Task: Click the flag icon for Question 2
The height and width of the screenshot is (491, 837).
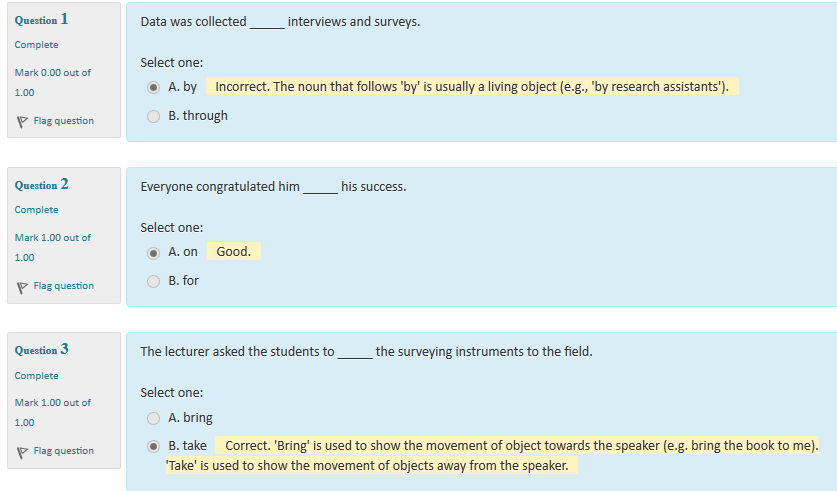Action: click(x=22, y=287)
